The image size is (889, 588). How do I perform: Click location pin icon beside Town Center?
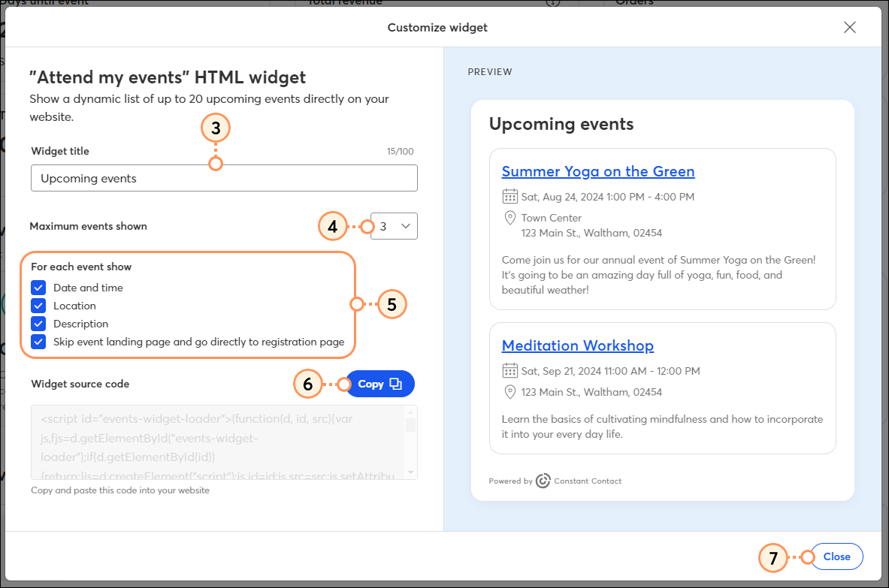[x=510, y=218]
